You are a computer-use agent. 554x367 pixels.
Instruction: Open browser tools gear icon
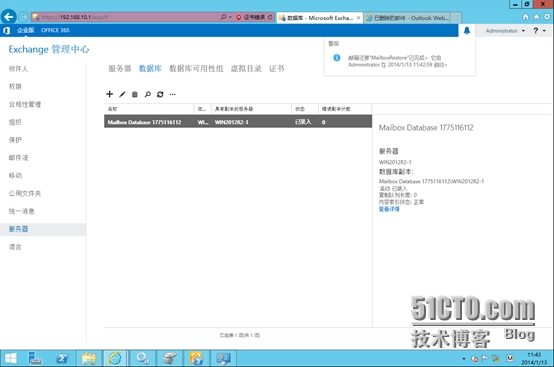point(547,17)
